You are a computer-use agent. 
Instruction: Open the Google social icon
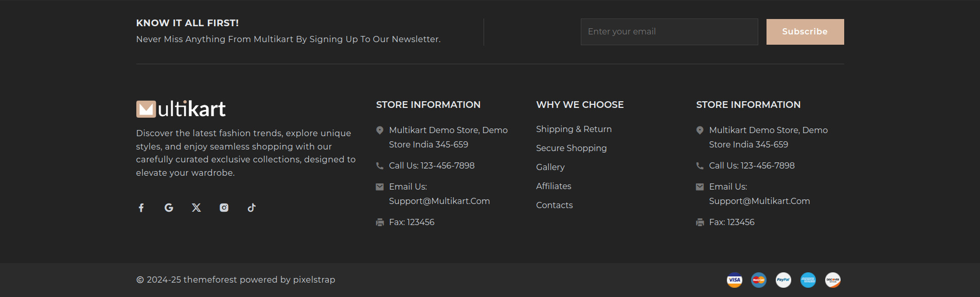pos(169,208)
